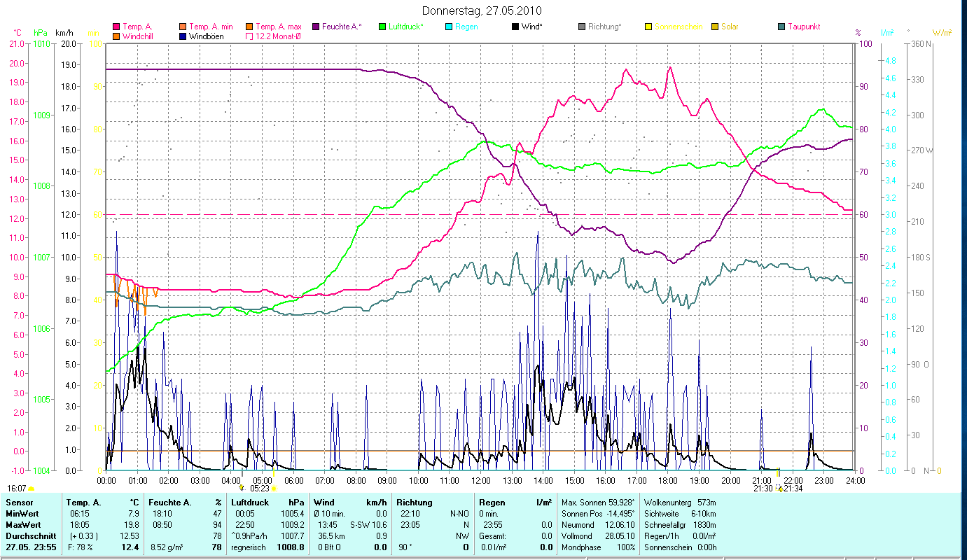Click the cyan Regen legend square
The width and height of the screenshot is (967, 560).
(x=448, y=27)
